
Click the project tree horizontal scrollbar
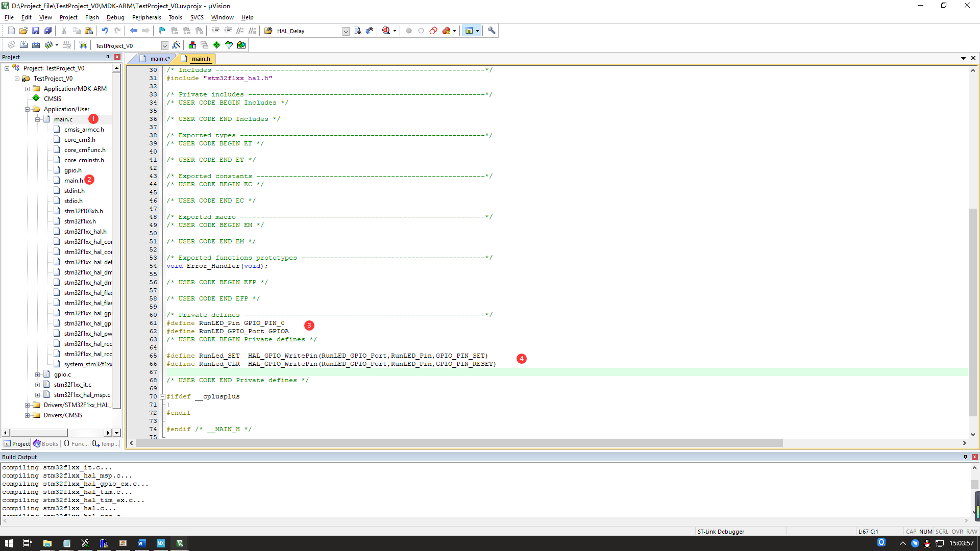coord(38,433)
